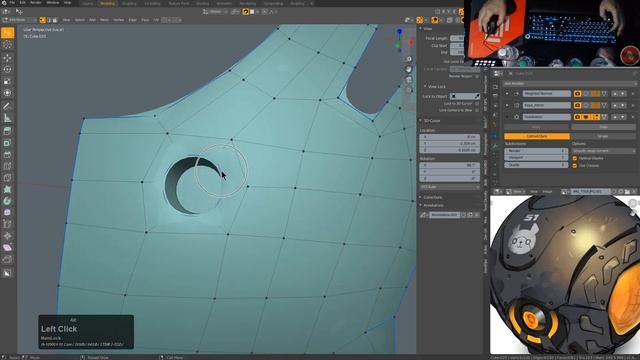Select the Spin tool
The width and height of the screenshot is (640, 360).
point(7,201)
